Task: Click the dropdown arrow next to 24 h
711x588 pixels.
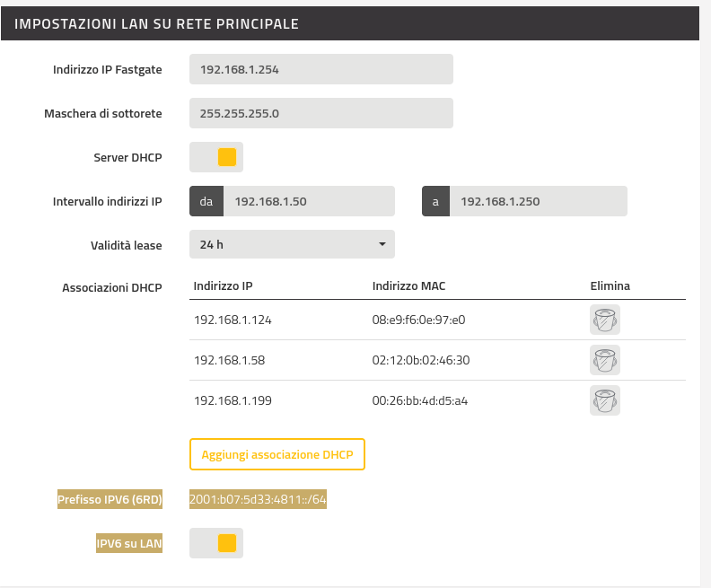Action: [x=382, y=244]
